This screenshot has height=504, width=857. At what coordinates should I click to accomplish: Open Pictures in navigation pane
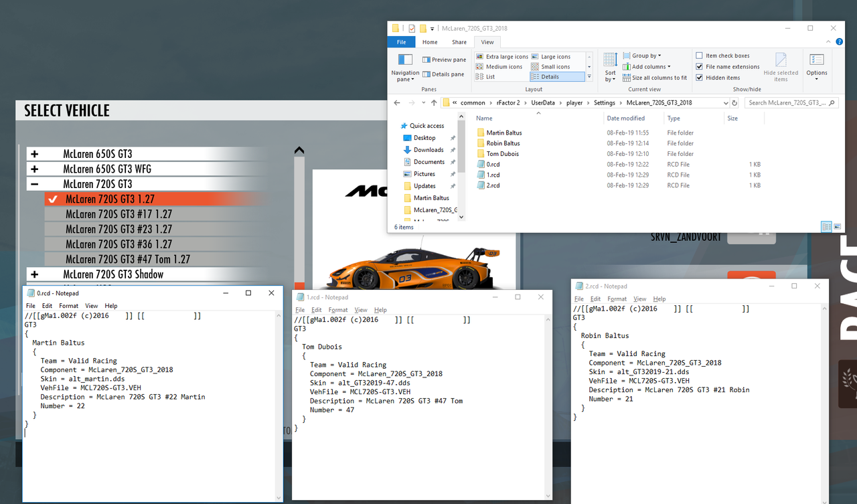tap(424, 174)
